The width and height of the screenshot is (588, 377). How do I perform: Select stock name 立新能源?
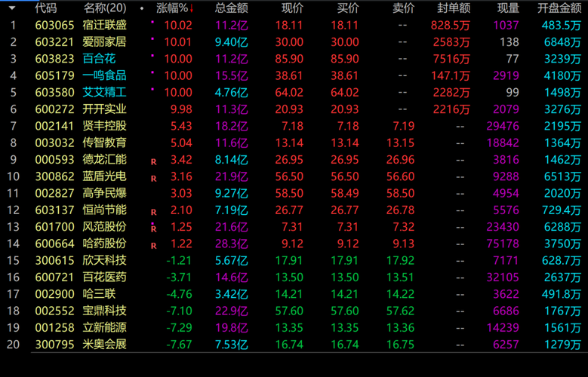point(105,327)
